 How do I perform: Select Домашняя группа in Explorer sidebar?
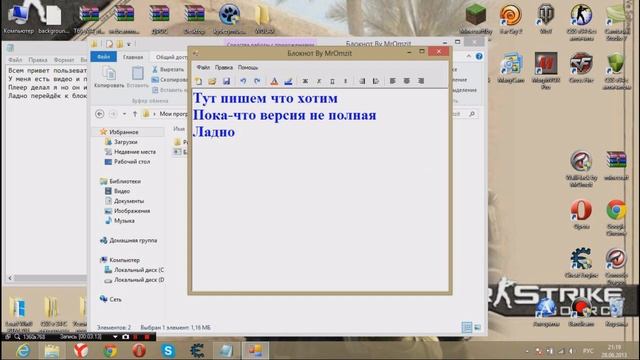point(133,240)
